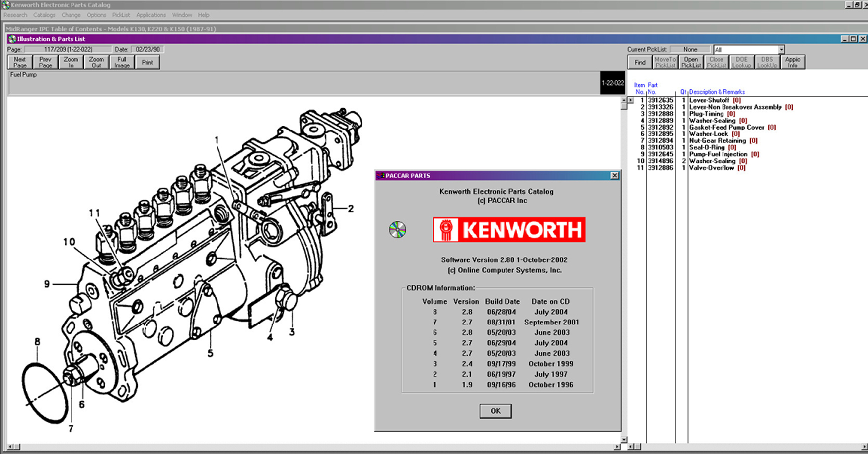This screenshot has height=454, width=868.
Task: Select the Lever-Shutoff part entry
Action: coord(709,100)
